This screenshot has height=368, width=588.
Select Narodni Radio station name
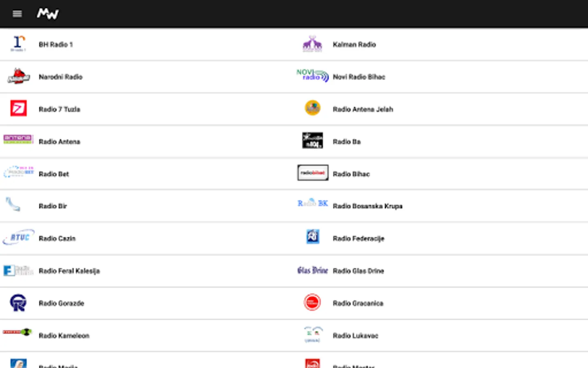[x=60, y=77]
